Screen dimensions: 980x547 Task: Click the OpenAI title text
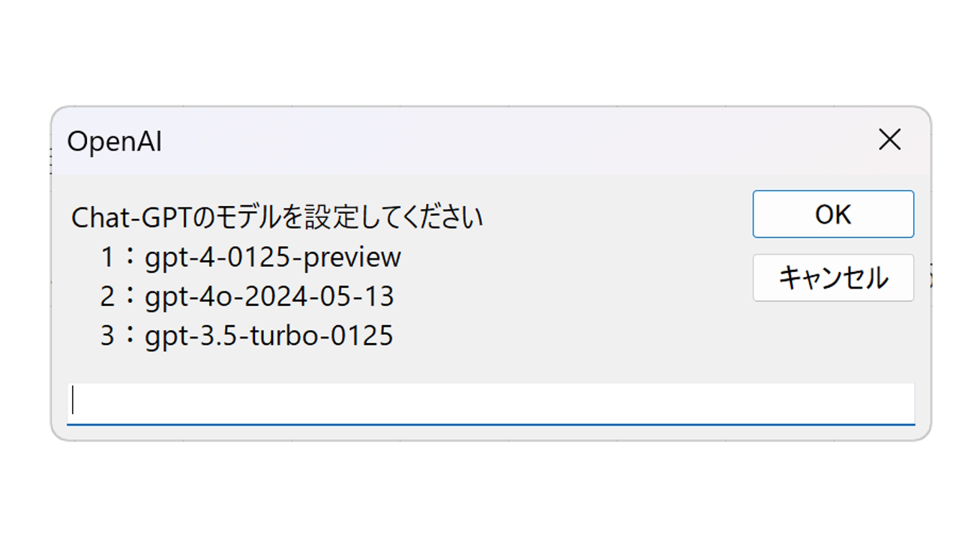[114, 141]
